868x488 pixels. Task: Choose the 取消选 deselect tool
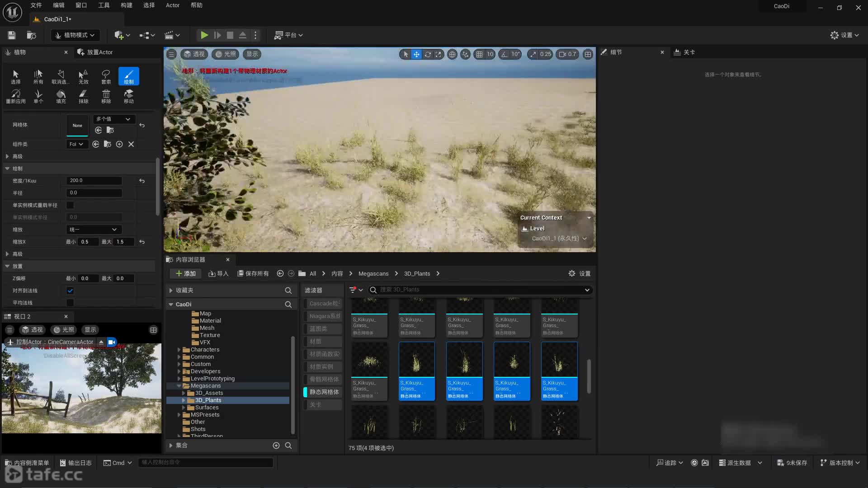point(61,76)
